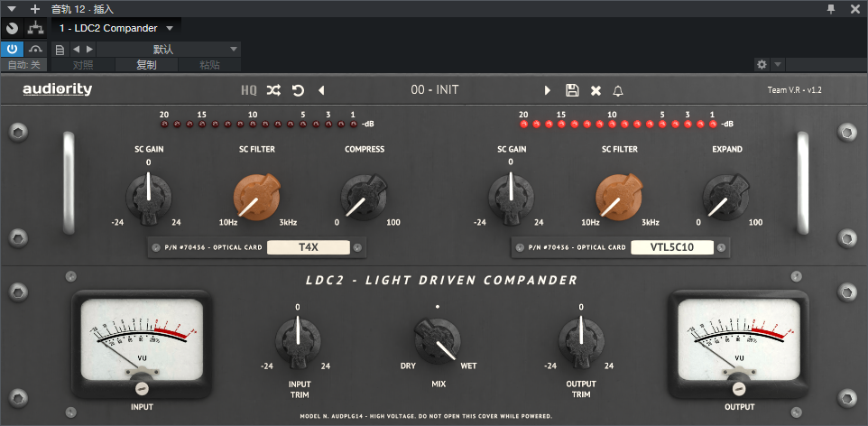Click the Team V.R - v1.2 text
This screenshot has width=868, height=426.
coord(794,89)
